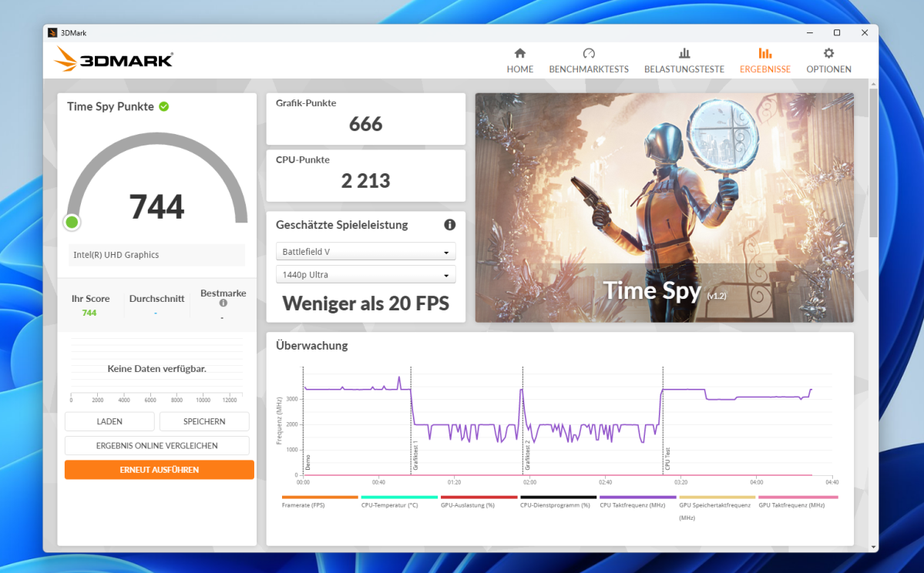Click the scrollbar up arrow
Viewport: 924px width, 573px height.
click(x=873, y=84)
